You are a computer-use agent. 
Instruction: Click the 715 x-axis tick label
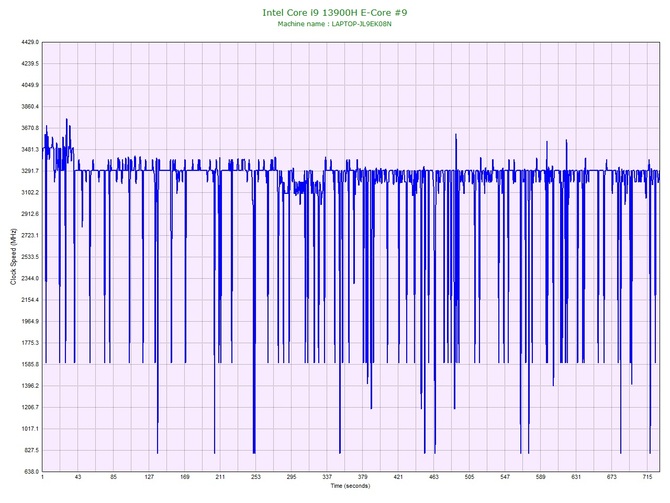point(647,477)
